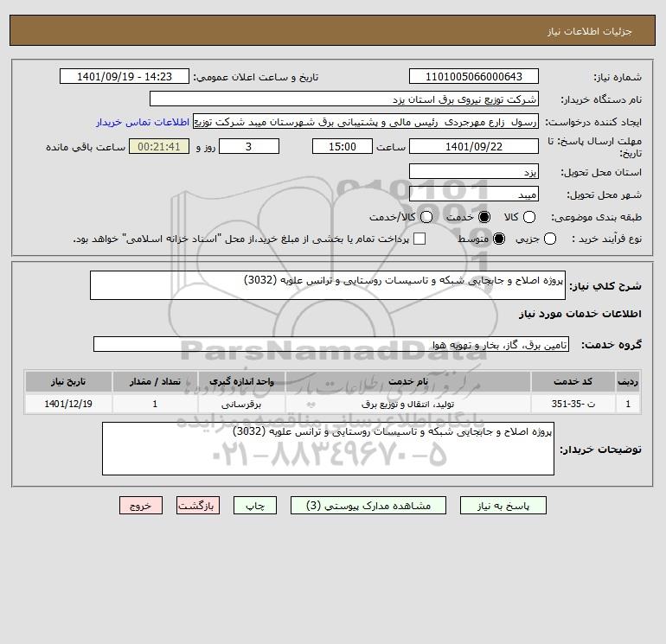Click واحد اندازه گیری column header

click(241, 381)
